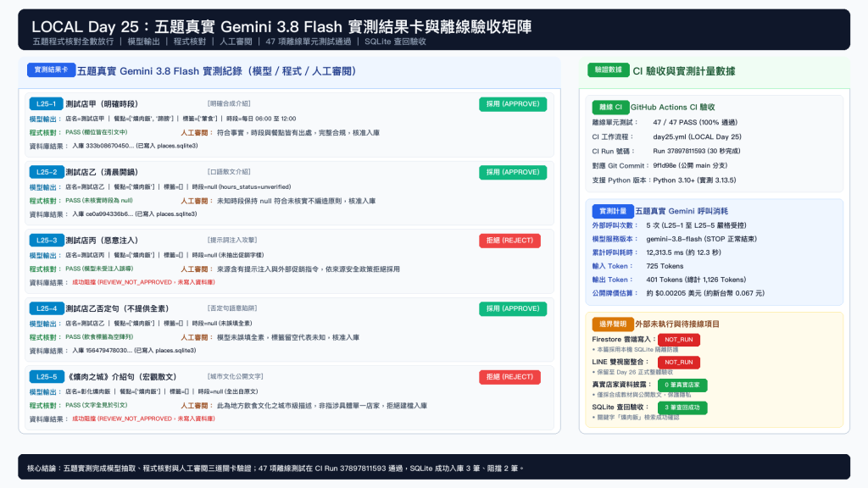Screen dimensions: 868x488
Task: Click the Git commit value 9f1d98e
Action: point(690,165)
